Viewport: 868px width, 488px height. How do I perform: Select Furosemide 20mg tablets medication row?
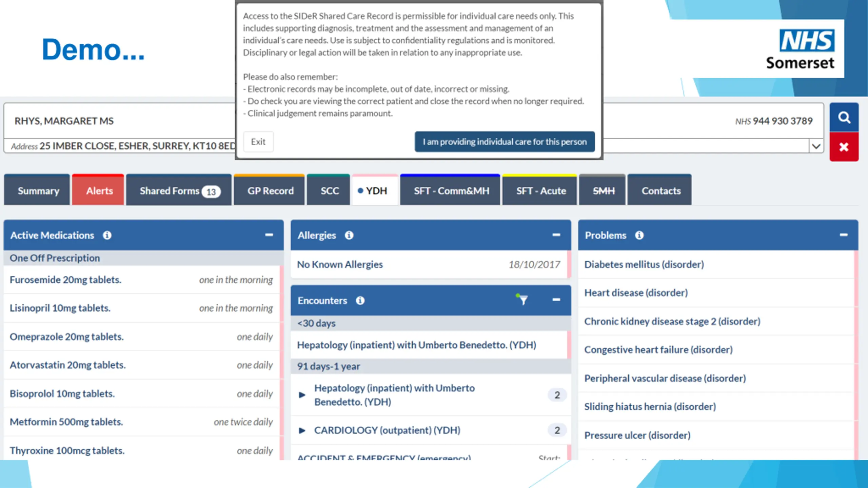pos(65,280)
